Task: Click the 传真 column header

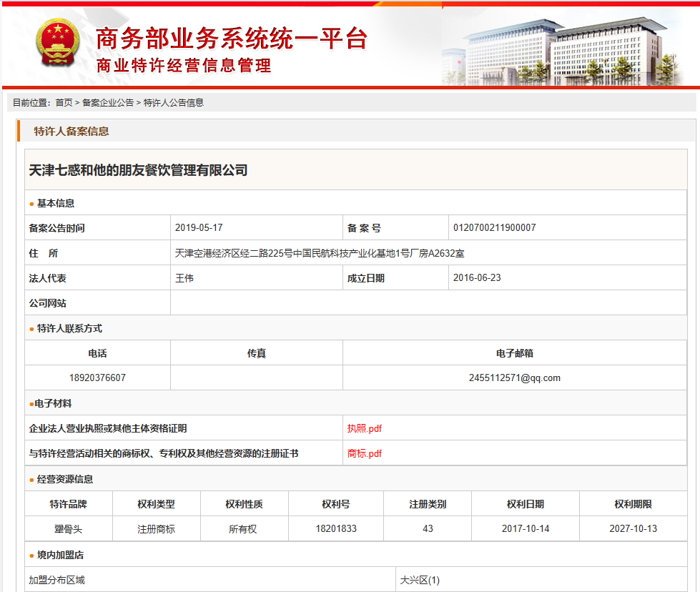Action: (x=257, y=353)
